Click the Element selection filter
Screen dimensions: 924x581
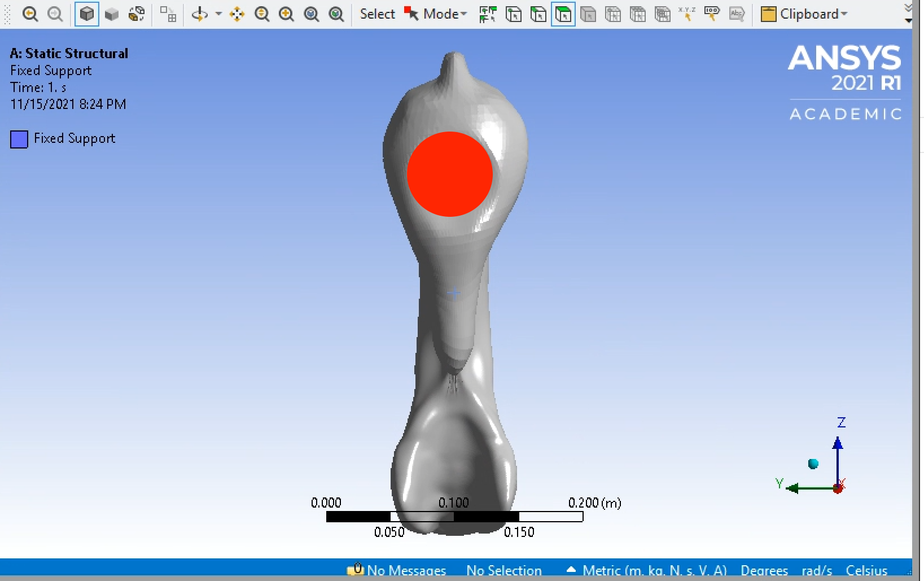[663, 14]
